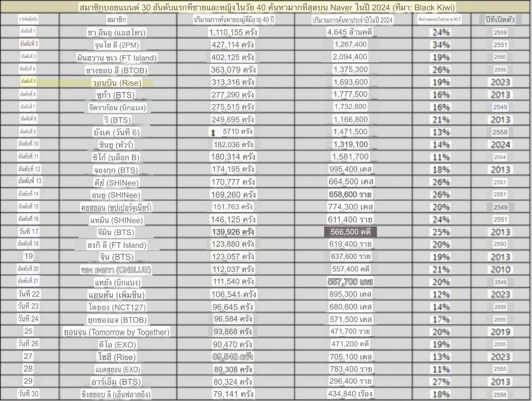Image resolution: width=532 pixels, height=401 pixels.
Task: Click the rank cell 'วันที่ 30'
Action: (x=28, y=394)
